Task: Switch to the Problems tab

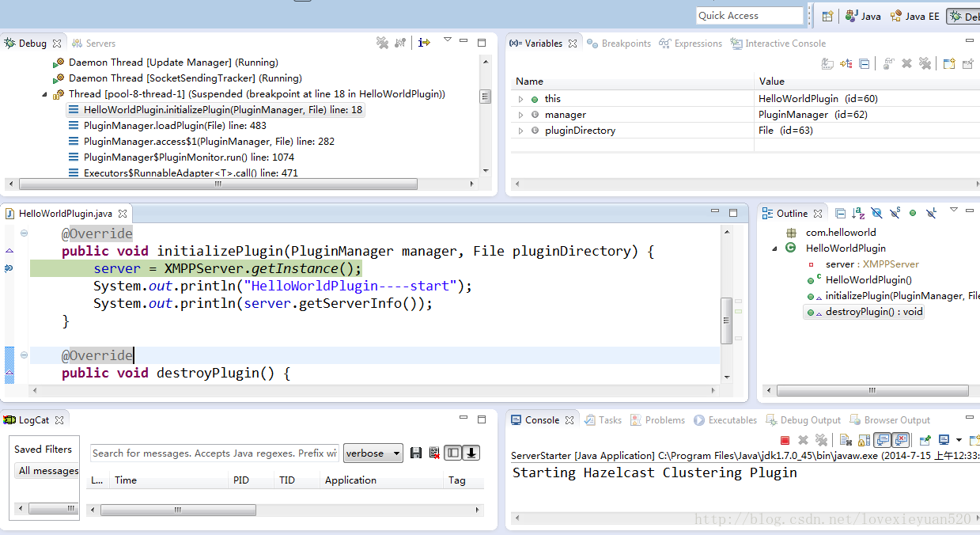Action: click(658, 420)
